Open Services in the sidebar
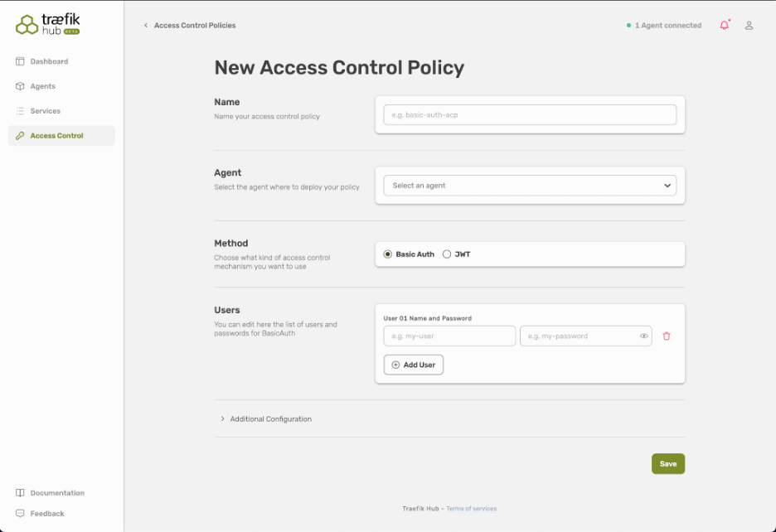The image size is (776, 532). (x=45, y=111)
